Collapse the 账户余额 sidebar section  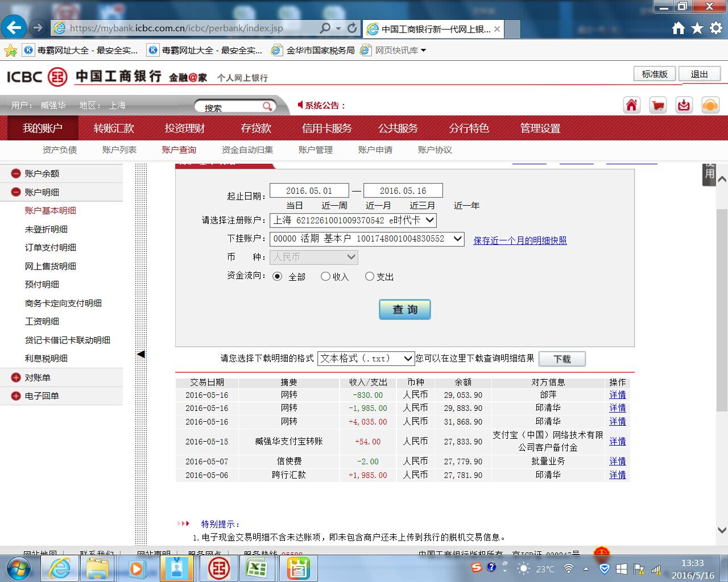point(16,174)
